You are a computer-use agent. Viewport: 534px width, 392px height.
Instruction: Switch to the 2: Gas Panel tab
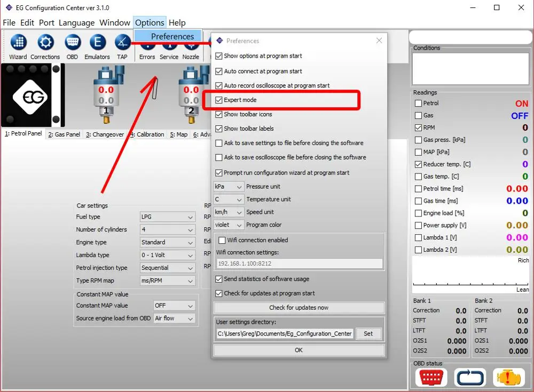(64, 134)
